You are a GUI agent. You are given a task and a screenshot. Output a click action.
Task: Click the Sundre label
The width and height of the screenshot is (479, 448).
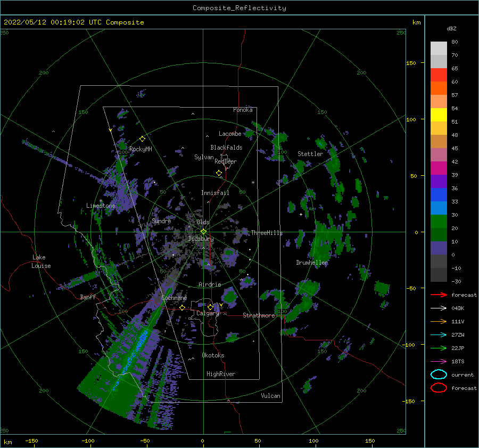pos(161,221)
